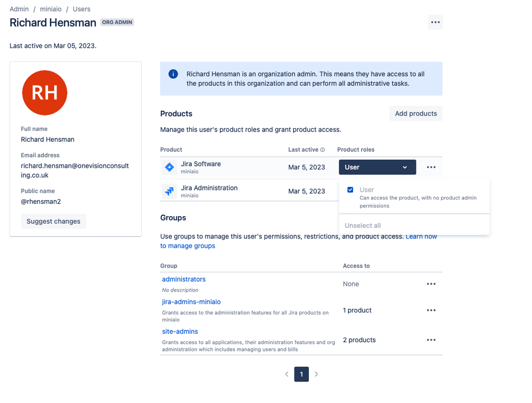Choose Unselect all in the roles menu
The height and width of the screenshot is (403, 532).
click(x=363, y=226)
